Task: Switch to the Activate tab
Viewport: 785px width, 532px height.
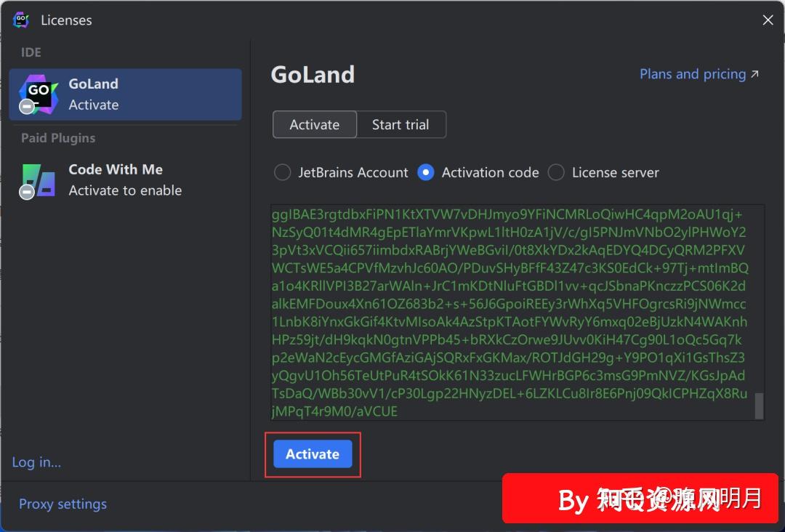Action: (x=314, y=124)
